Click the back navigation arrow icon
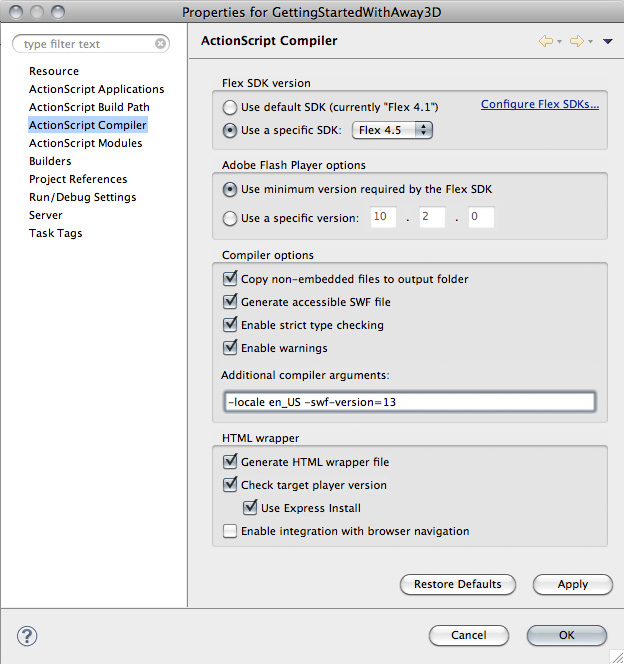The height and width of the screenshot is (664, 624). [546, 41]
